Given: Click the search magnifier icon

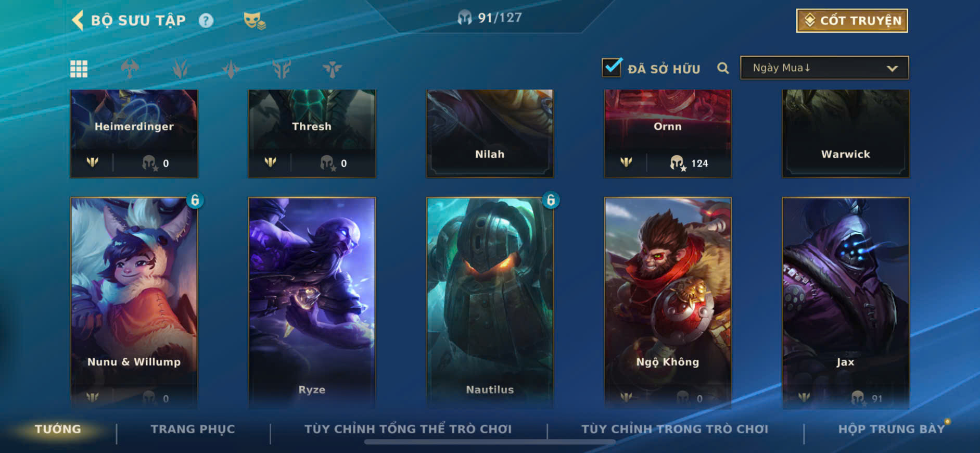Looking at the screenshot, I should 723,68.
